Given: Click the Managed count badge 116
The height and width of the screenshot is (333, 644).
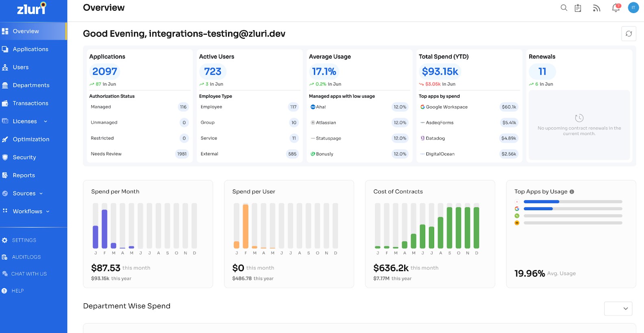Looking at the screenshot, I should coord(183,107).
